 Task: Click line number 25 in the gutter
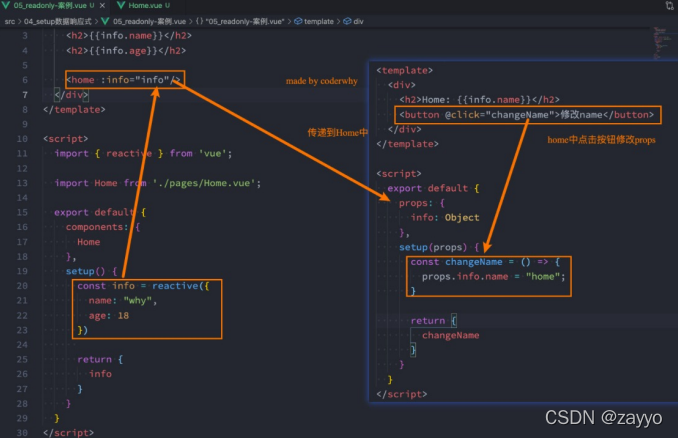pos(22,359)
